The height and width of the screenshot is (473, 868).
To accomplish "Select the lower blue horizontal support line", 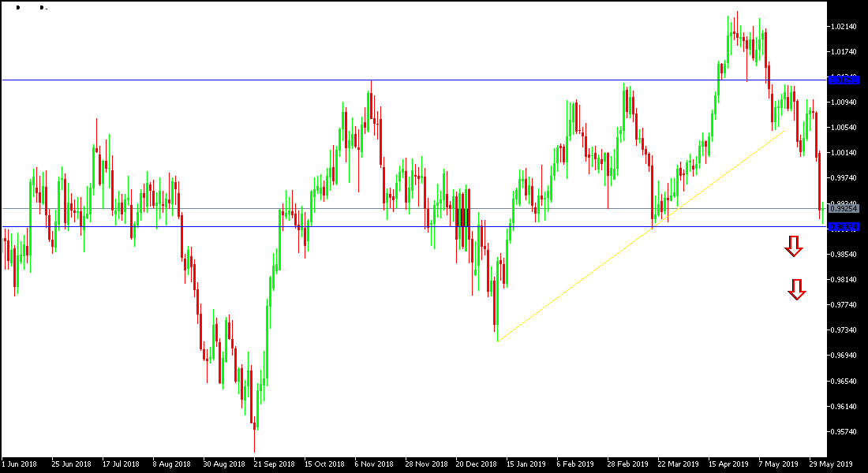I will pos(414,227).
